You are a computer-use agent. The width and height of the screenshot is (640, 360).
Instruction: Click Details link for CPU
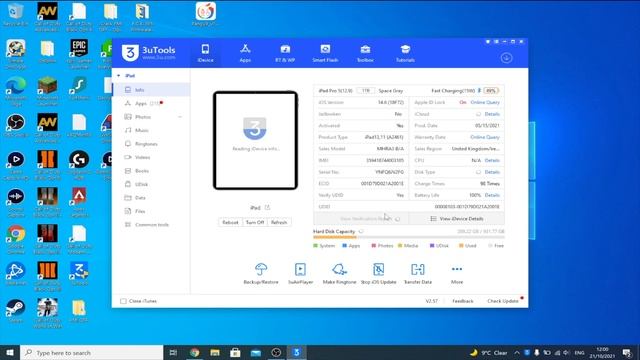(492, 160)
